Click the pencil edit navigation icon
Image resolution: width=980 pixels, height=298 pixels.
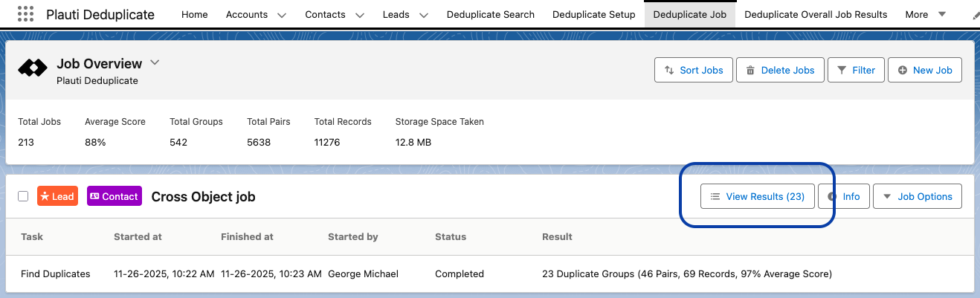tap(976, 15)
